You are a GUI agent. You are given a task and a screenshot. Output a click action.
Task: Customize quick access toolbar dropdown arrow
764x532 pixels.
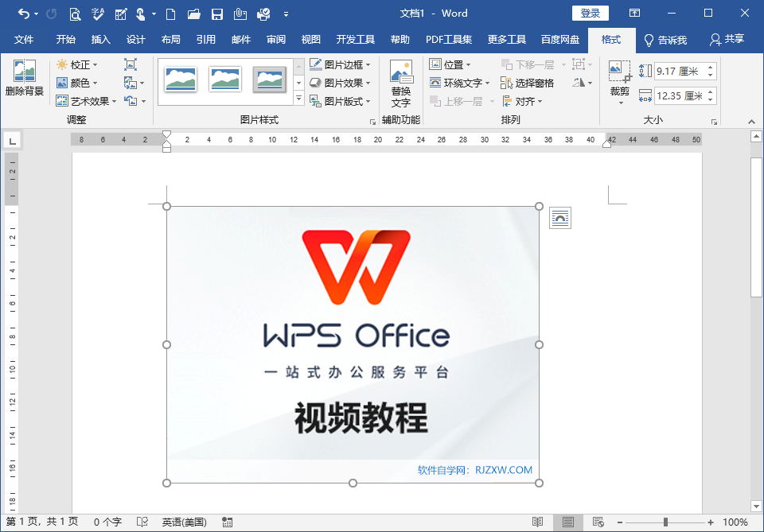[286, 14]
